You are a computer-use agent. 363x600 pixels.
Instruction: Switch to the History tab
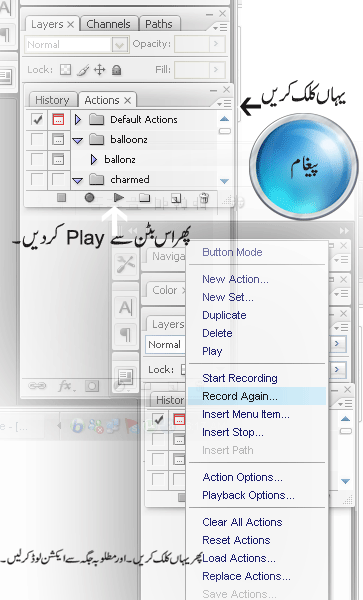coord(52,100)
